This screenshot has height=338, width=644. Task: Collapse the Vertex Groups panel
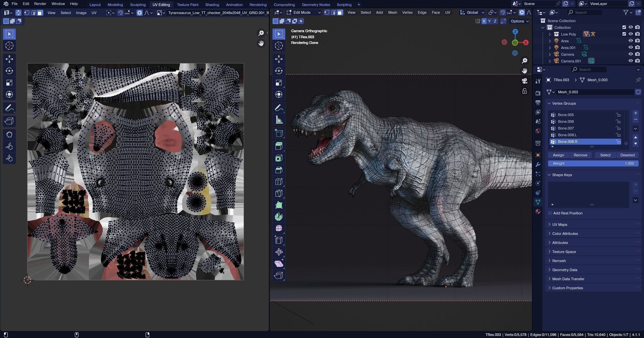(x=564, y=103)
